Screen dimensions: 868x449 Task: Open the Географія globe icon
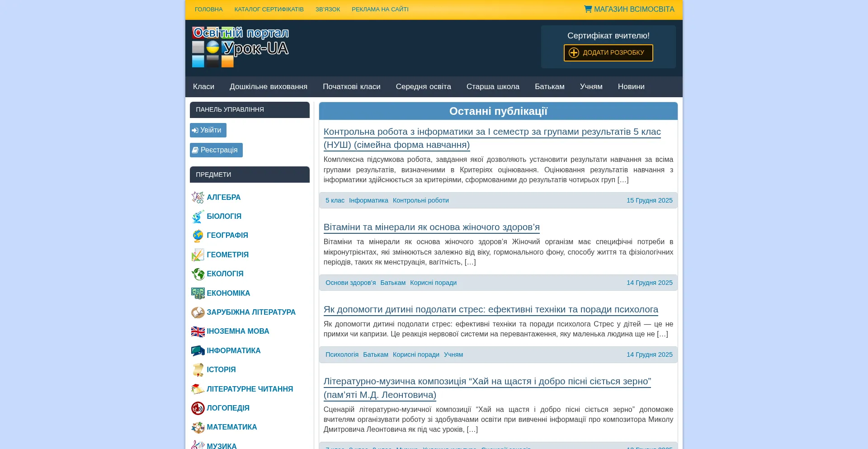(x=198, y=236)
